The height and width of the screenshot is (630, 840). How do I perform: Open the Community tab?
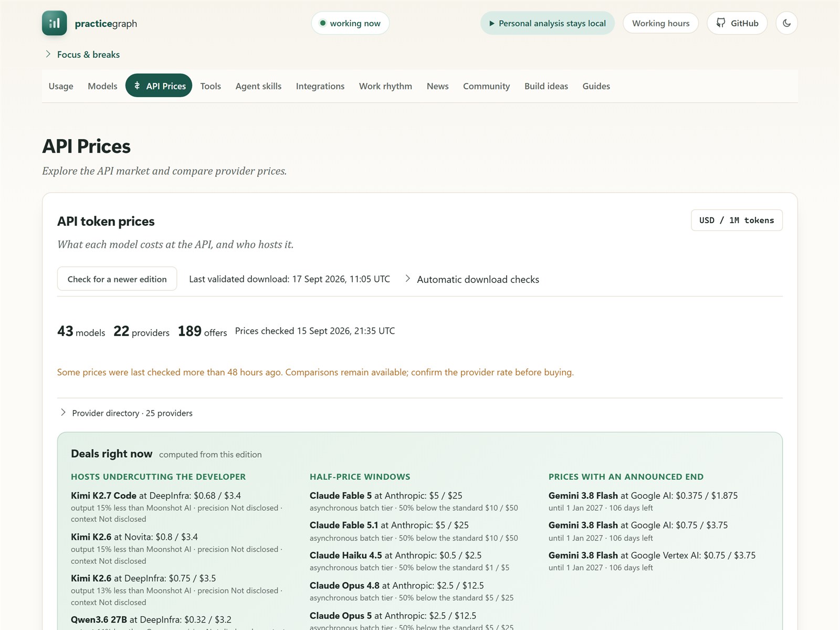[486, 86]
